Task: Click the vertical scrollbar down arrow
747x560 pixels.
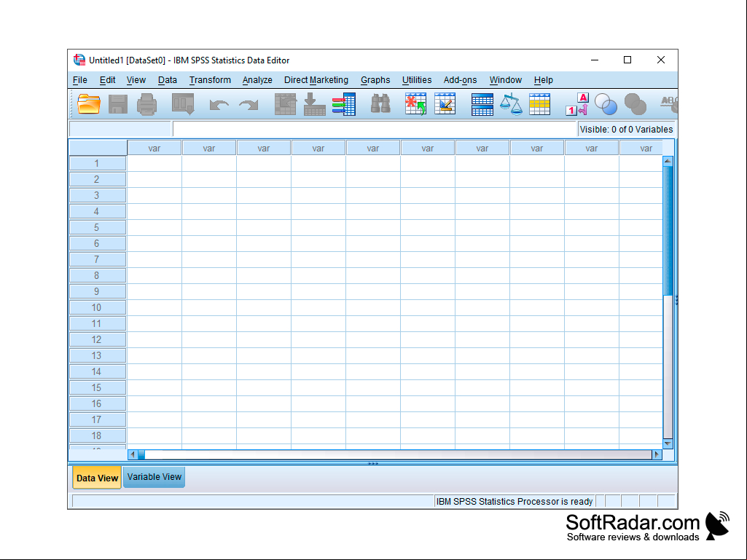Action: tap(668, 443)
